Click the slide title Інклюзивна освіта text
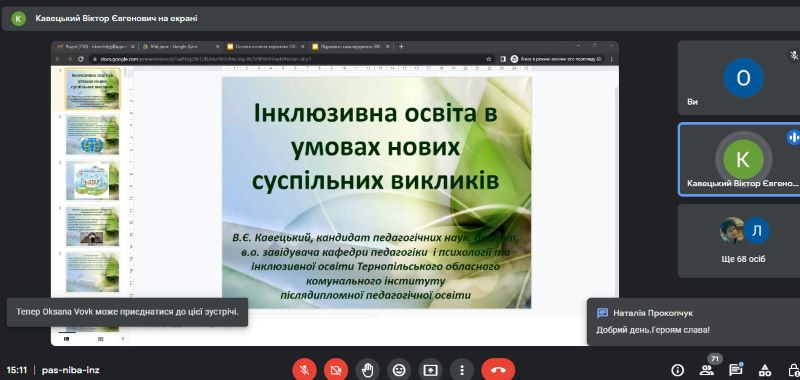This screenshot has width=800, height=380. coord(376,146)
